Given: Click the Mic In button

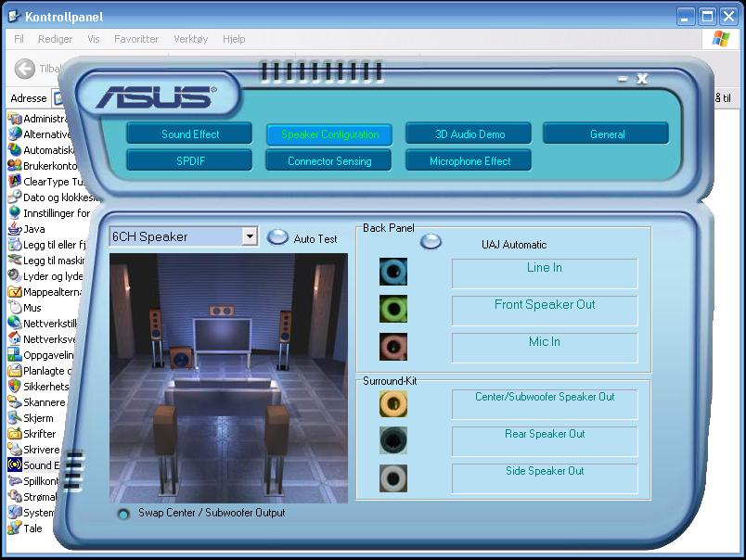Looking at the screenshot, I should (x=545, y=348).
